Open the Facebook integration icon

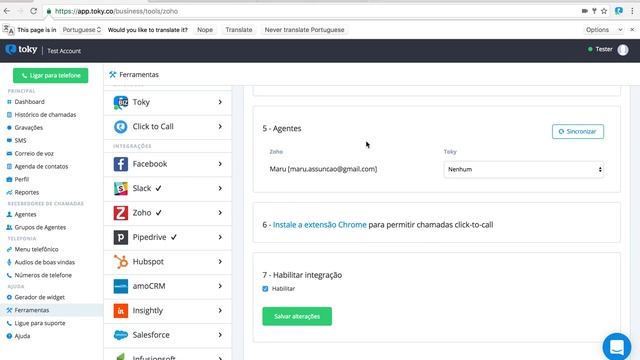(x=121, y=164)
